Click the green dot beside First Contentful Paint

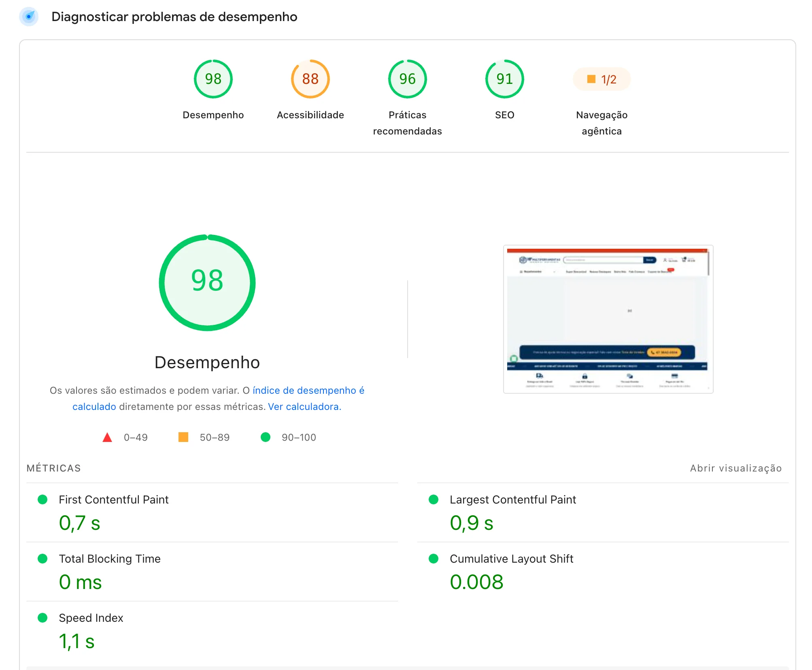coord(43,499)
